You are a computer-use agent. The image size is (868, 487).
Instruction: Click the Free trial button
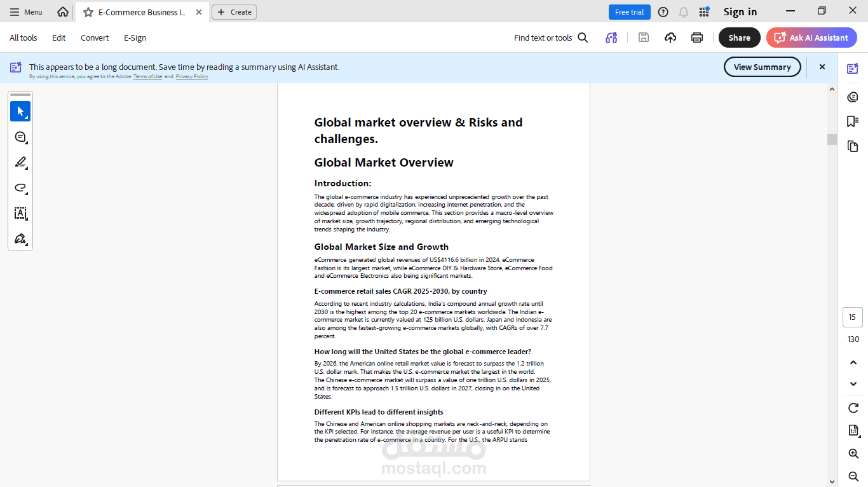pos(629,12)
